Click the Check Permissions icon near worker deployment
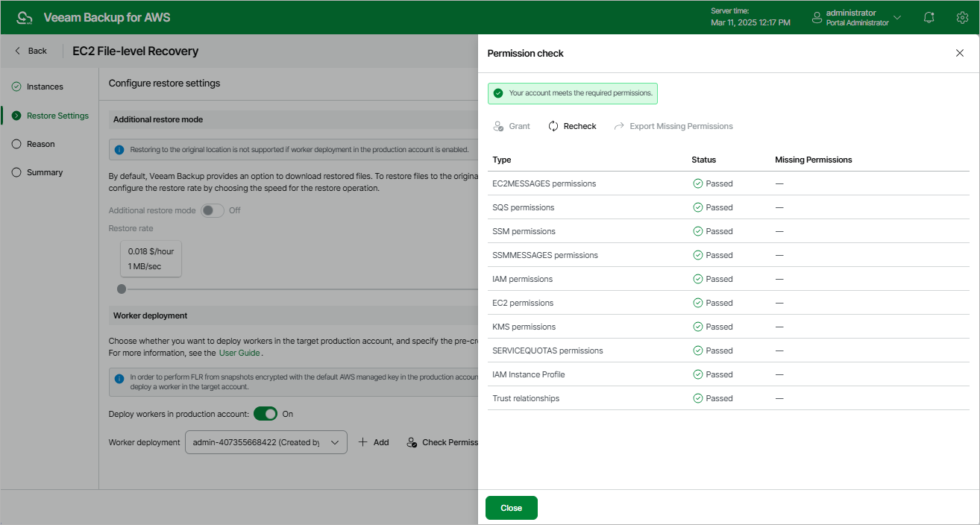This screenshot has height=525, width=980. pyautogui.click(x=412, y=441)
